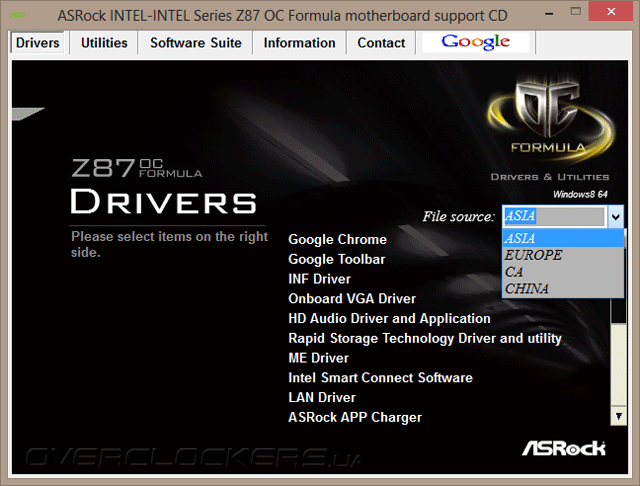Open the Utilities tab
The height and width of the screenshot is (486, 640).
(104, 42)
